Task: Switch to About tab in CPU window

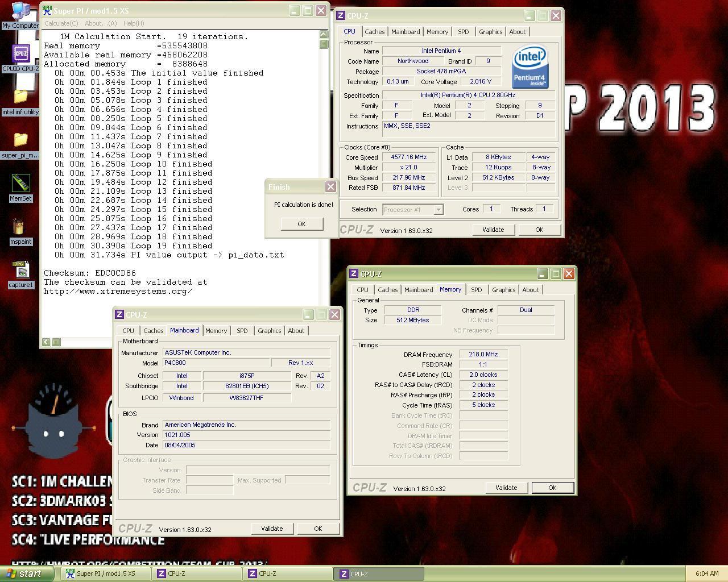Action: [x=518, y=32]
